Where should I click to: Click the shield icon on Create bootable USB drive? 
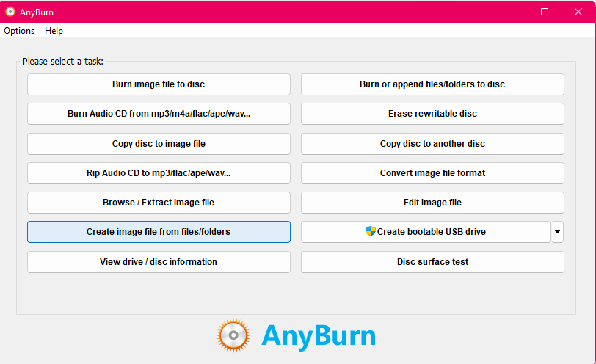(370, 231)
